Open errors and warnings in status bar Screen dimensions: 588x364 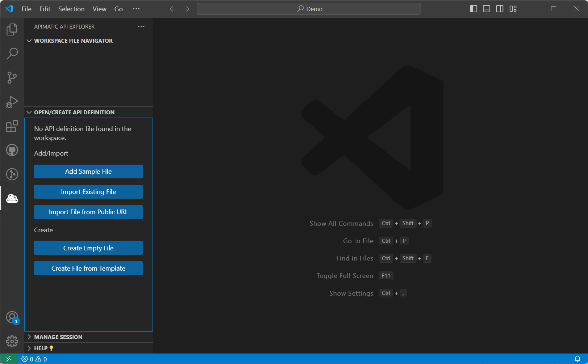coord(34,359)
